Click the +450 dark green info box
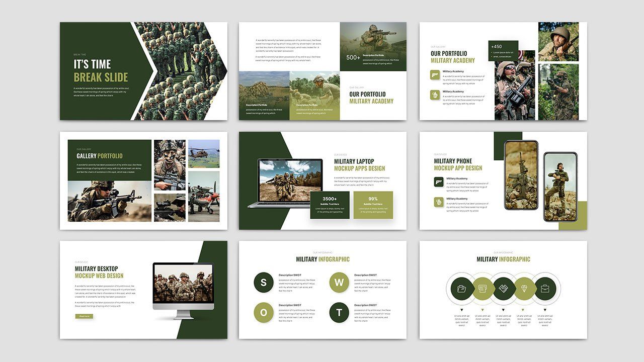Viewport: 644px width, 362px height. tap(503, 52)
